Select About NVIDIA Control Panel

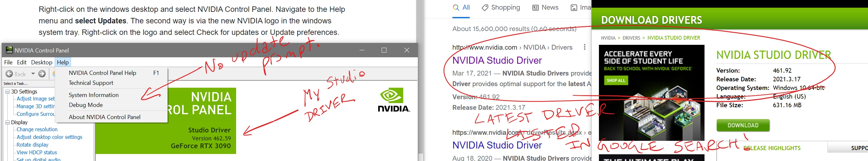click(x=112, y=117)
